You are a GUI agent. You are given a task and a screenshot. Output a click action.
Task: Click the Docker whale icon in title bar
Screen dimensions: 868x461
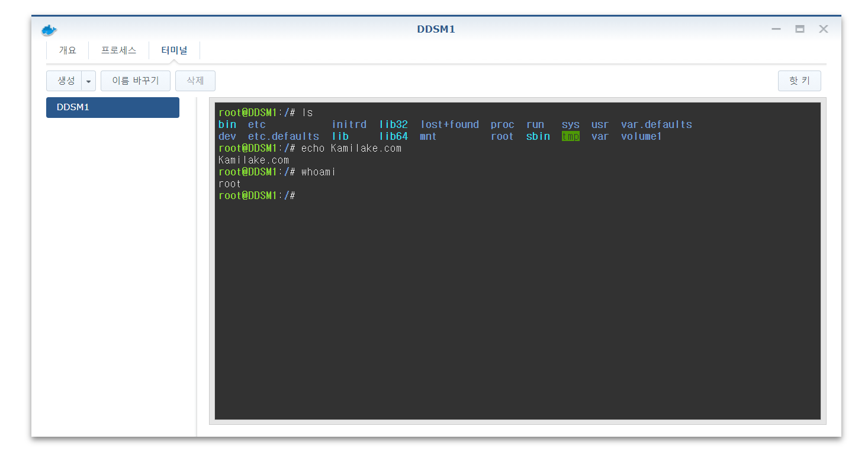pos(49,30)
